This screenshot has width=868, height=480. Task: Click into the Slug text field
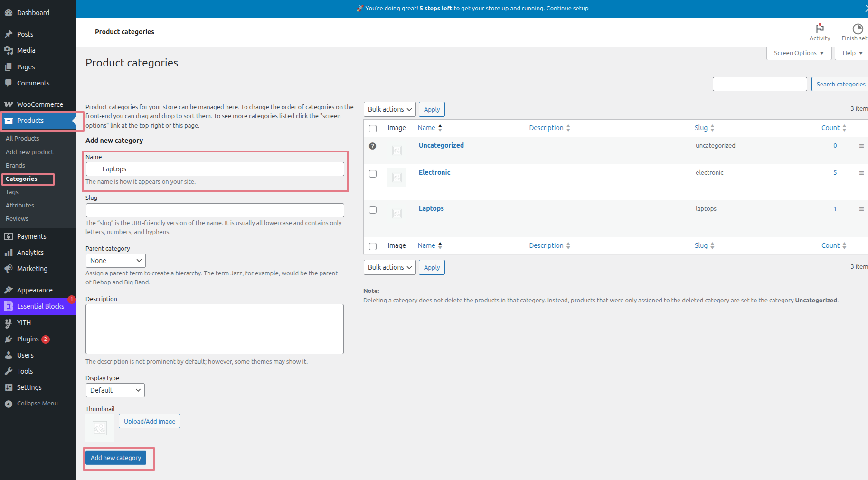[x=215, y=210]
